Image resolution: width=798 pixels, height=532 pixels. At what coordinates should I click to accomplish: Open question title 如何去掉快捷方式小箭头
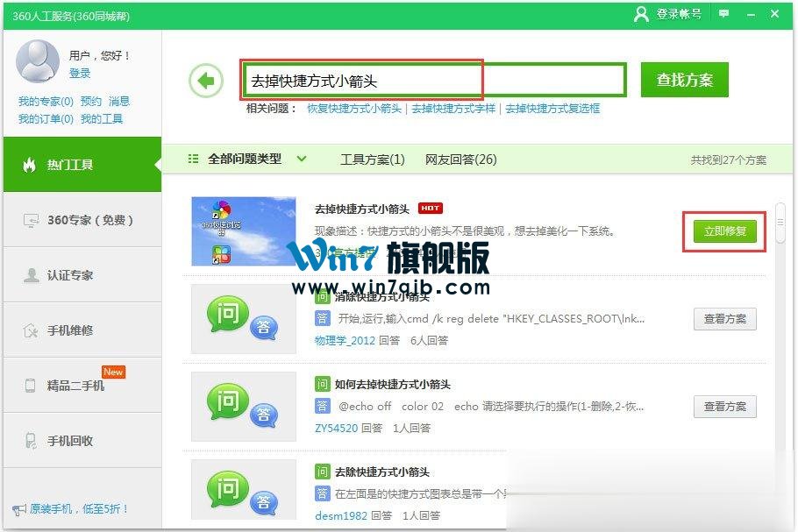[392, 384]
